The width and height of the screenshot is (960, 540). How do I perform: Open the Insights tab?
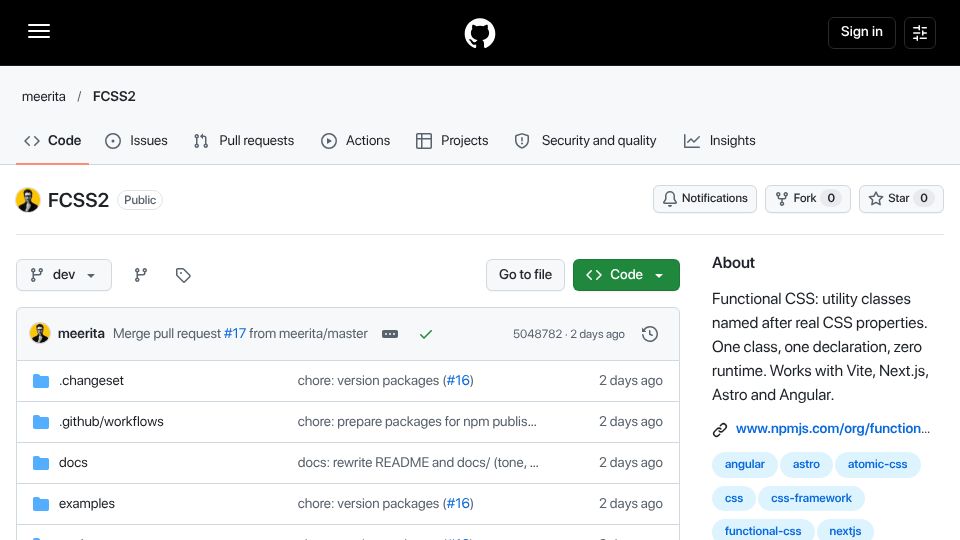719,141
